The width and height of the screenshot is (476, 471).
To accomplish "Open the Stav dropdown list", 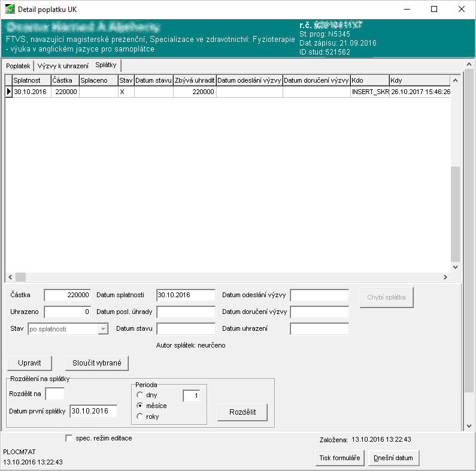I will [x=102, y=329].
